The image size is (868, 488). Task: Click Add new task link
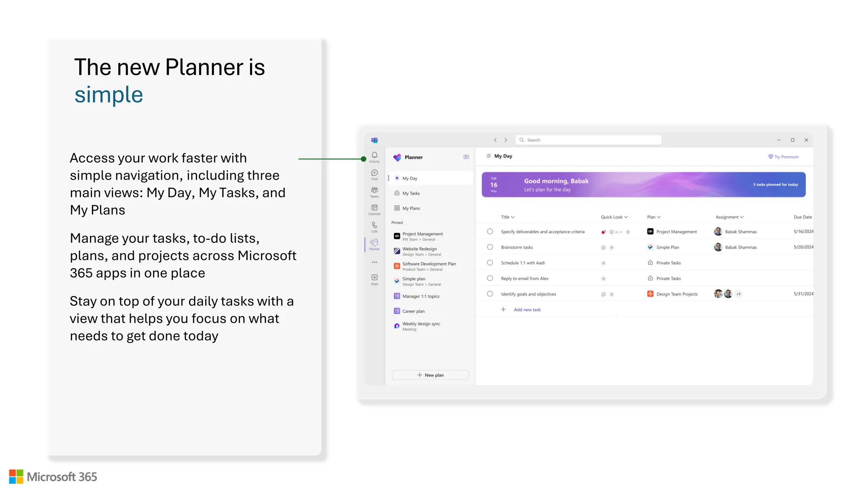[527, 310]
